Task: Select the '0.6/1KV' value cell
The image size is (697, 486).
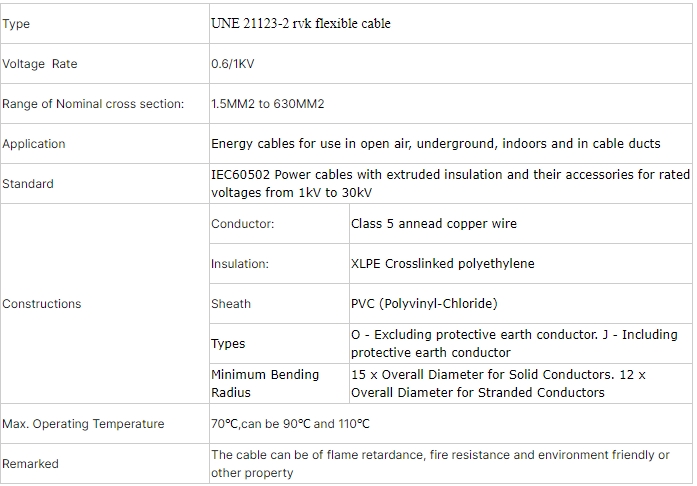Action: tap(451, 64)
